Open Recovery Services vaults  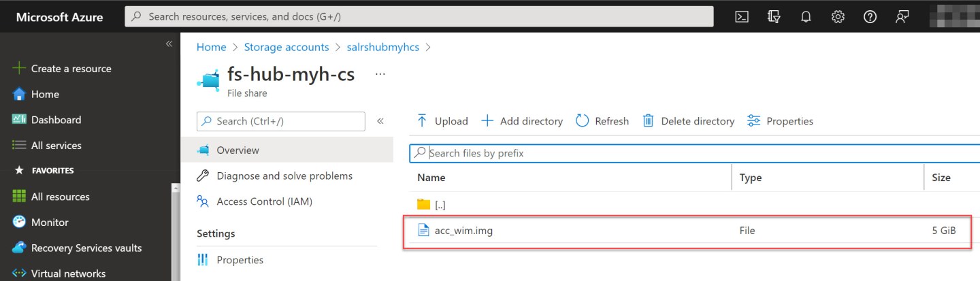point(77,248)
